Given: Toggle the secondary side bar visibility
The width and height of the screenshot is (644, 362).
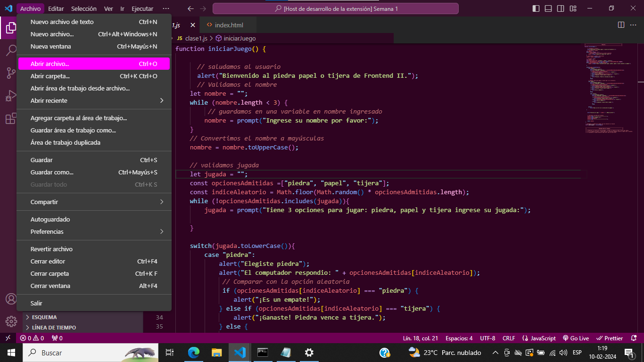Looking at the screenshot, I should click(561, 8).
